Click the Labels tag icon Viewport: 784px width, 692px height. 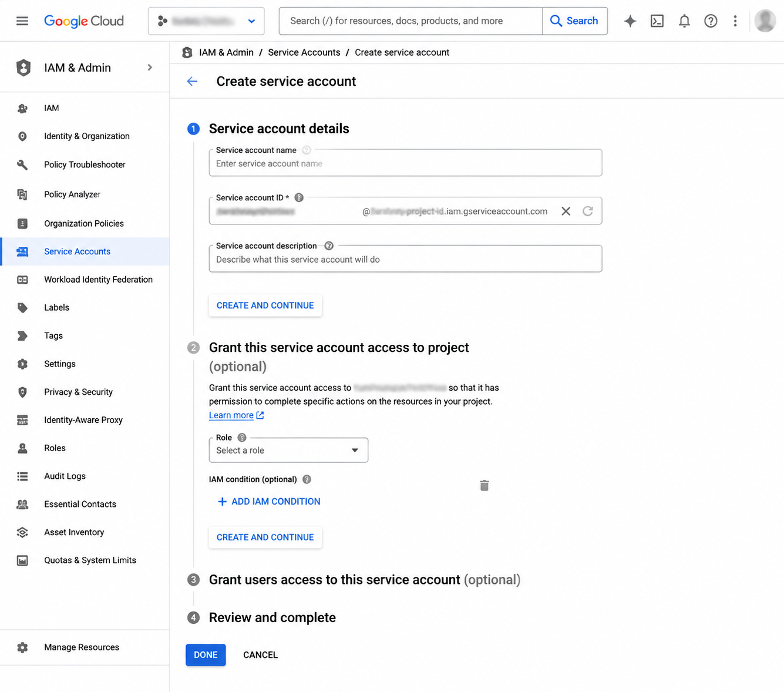coord(22,308)
